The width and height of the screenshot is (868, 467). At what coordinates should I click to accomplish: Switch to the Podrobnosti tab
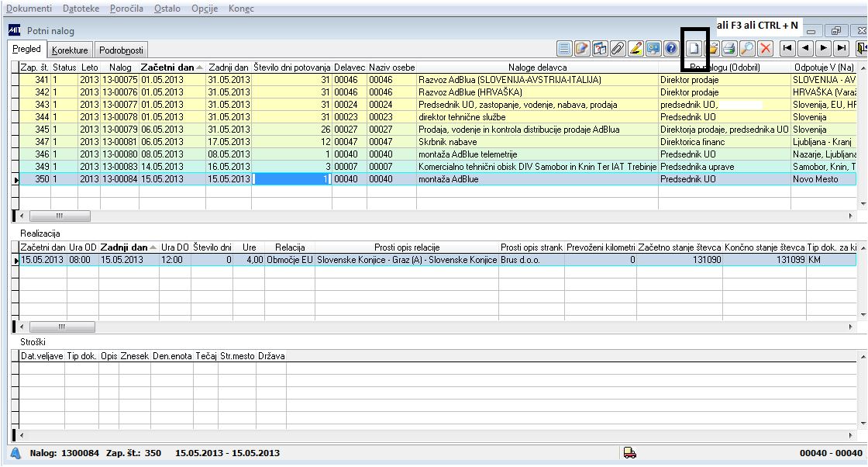[x=120, y=50]
